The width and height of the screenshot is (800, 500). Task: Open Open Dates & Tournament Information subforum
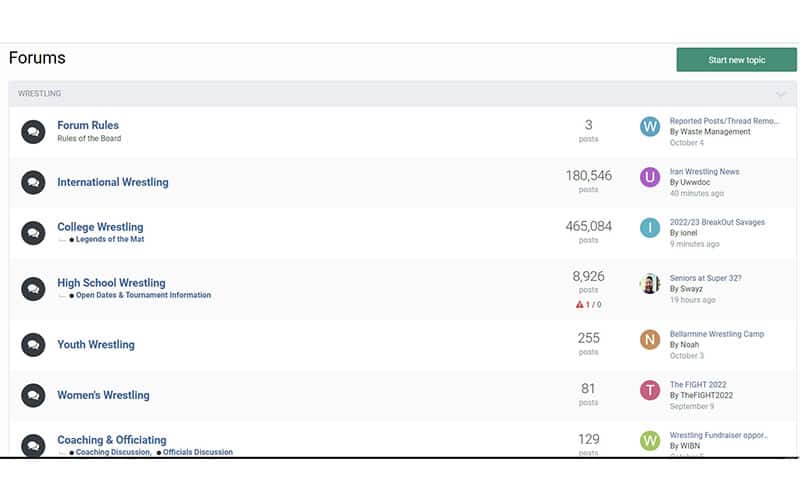pyautogui.click(x=143, y=296)
